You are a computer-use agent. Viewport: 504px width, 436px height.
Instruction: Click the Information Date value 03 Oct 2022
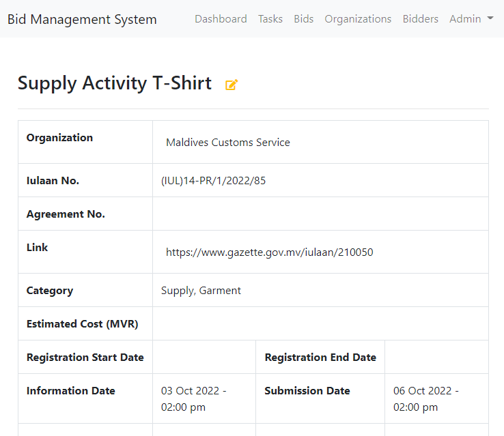pos(193,398)
